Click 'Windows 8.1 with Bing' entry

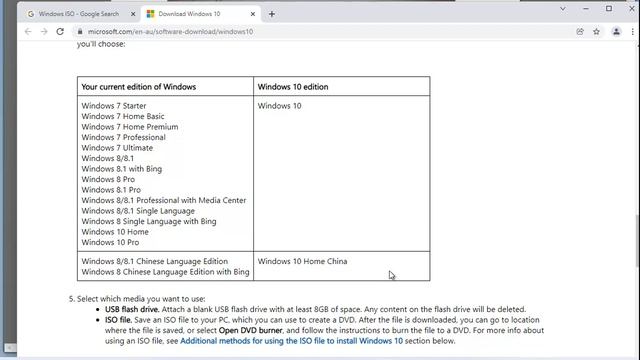[121, 169]
